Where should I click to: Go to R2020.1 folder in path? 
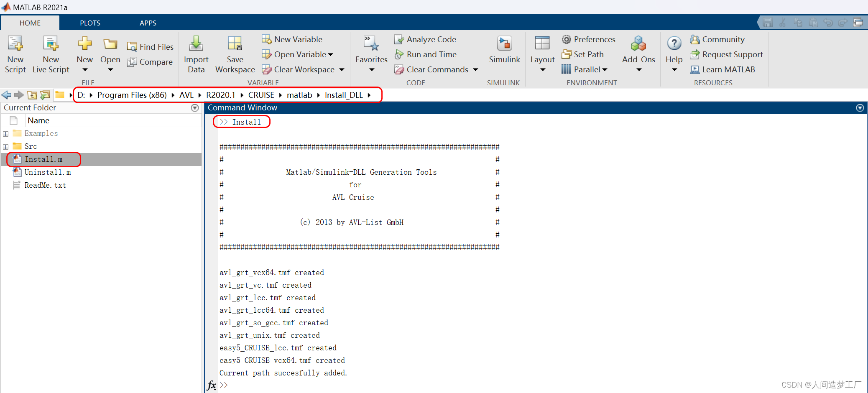(x=221, y=95)
